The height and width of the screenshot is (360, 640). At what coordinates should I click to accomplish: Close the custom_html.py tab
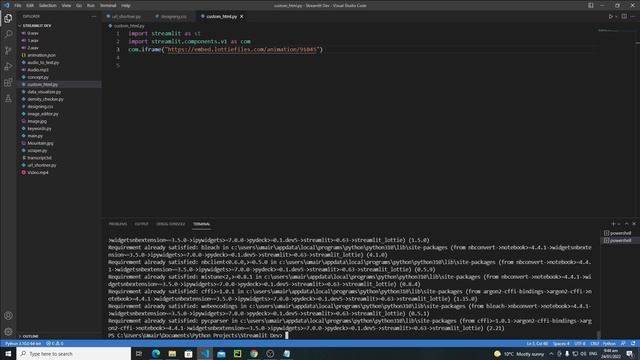(x=242, y=16)
